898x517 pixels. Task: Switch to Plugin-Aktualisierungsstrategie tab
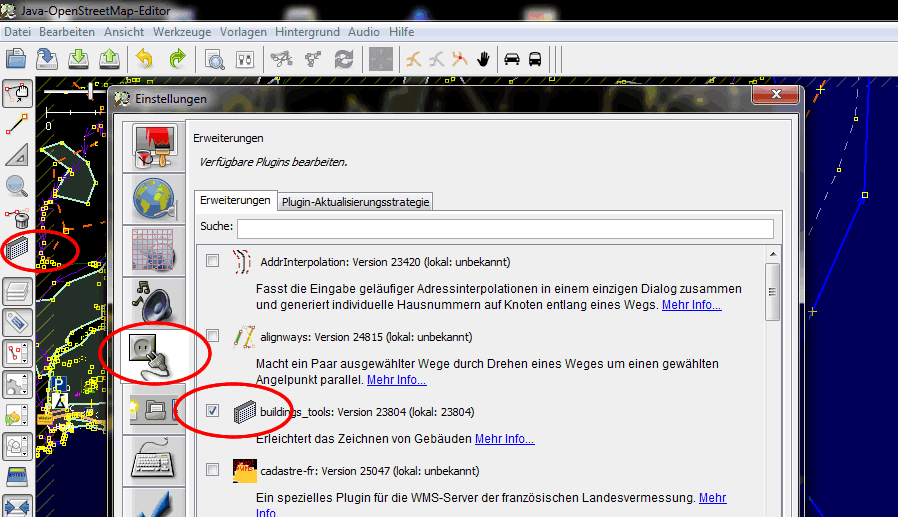tap(355, 202)
